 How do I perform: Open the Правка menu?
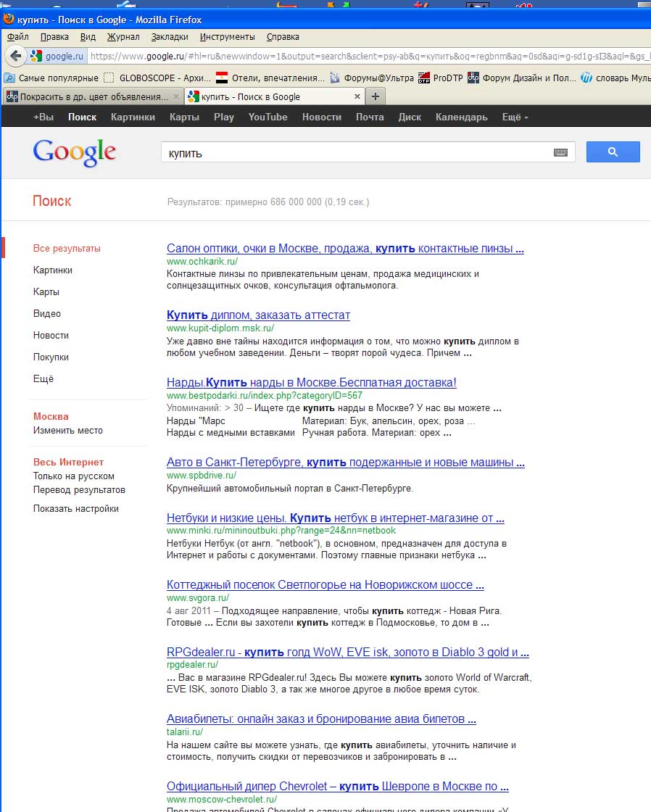click(x=54, y=37)
